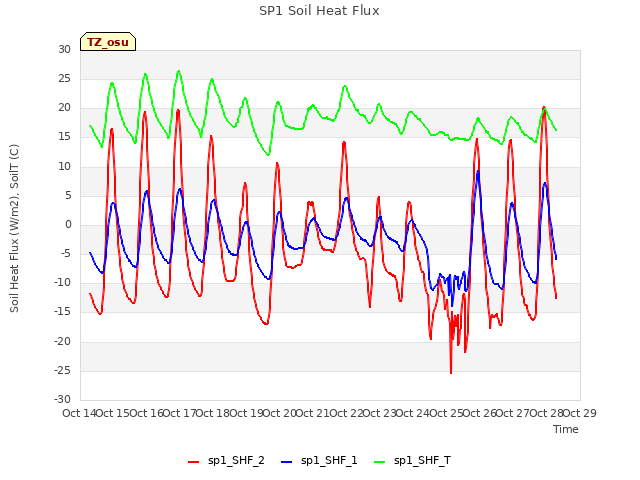The image size is (640, 480).
Task: Click the SP1 Soil Heat Flux title
Action: [x=319, y=11]
